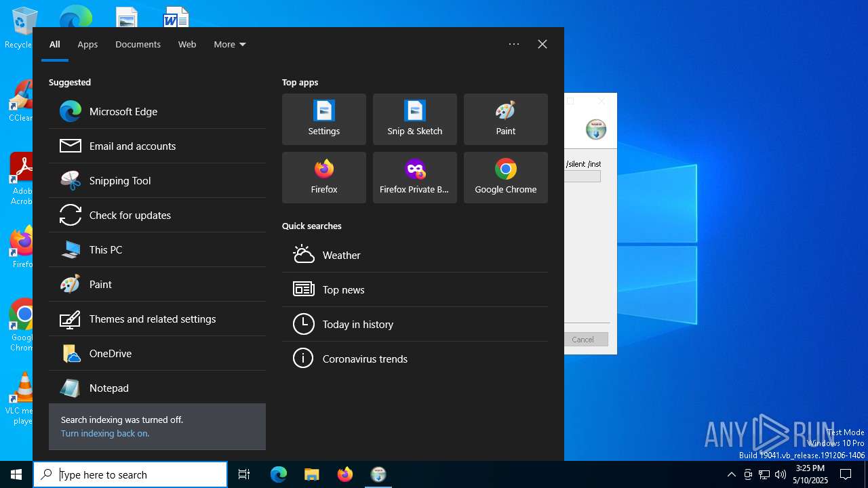The image size is (868, 488).
Task: Open This PC from Suggested list
Action: coord(157,249)
